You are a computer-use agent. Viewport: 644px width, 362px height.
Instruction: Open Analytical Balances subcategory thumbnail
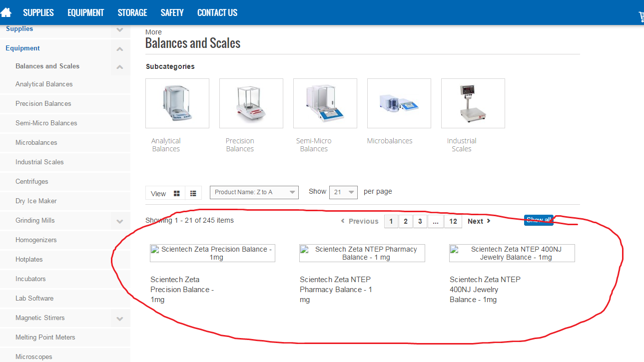[177, 103]
